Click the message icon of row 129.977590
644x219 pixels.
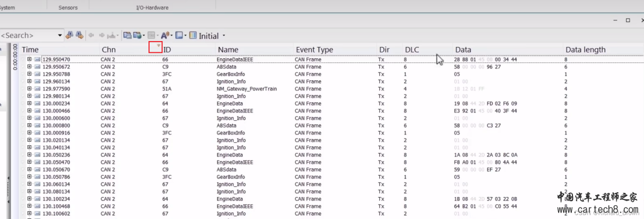pyautogui.click(x=38, y=89)
